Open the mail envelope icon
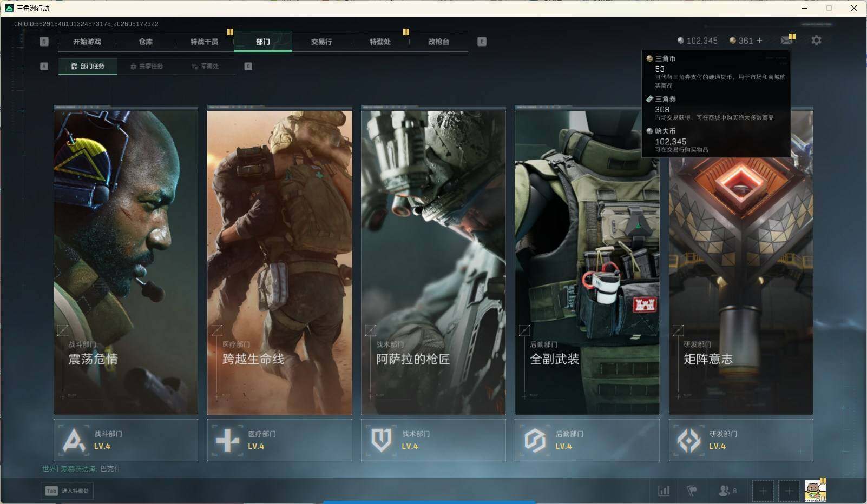867x504 pixels. click(787, 41)
